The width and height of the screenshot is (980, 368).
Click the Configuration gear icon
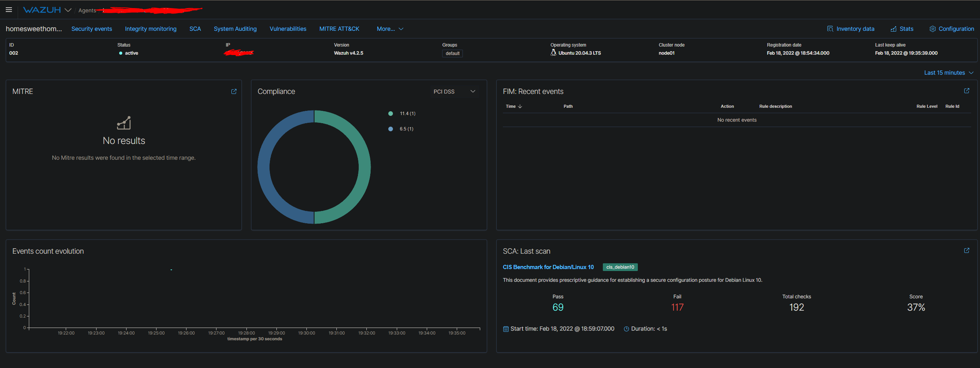coord(933,29)
